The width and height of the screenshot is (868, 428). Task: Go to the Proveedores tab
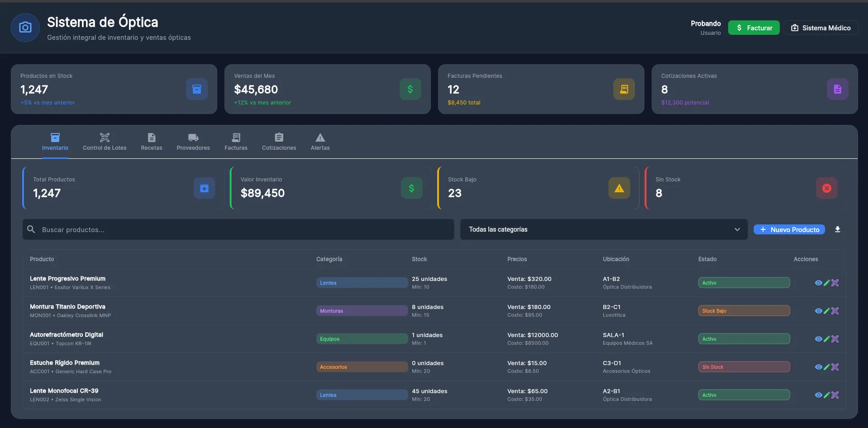193,142
